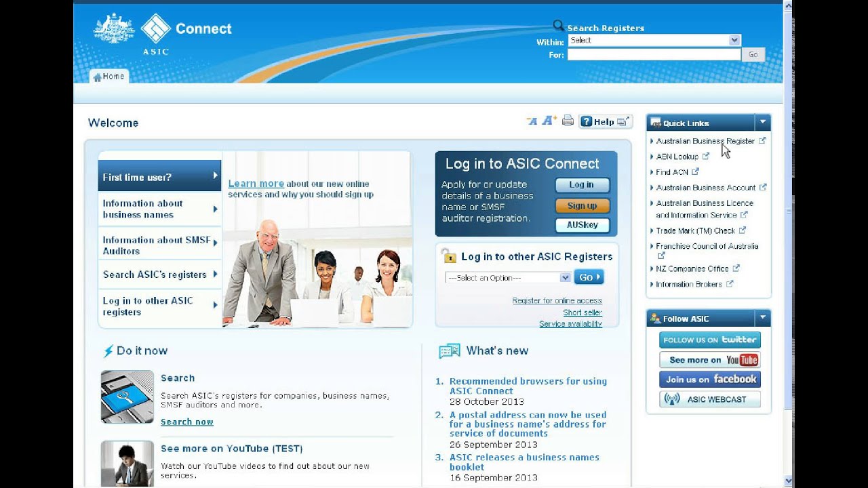Click the Follow us on Twitter button
This screenshot has height=488, width=868.
coord(710,340)
